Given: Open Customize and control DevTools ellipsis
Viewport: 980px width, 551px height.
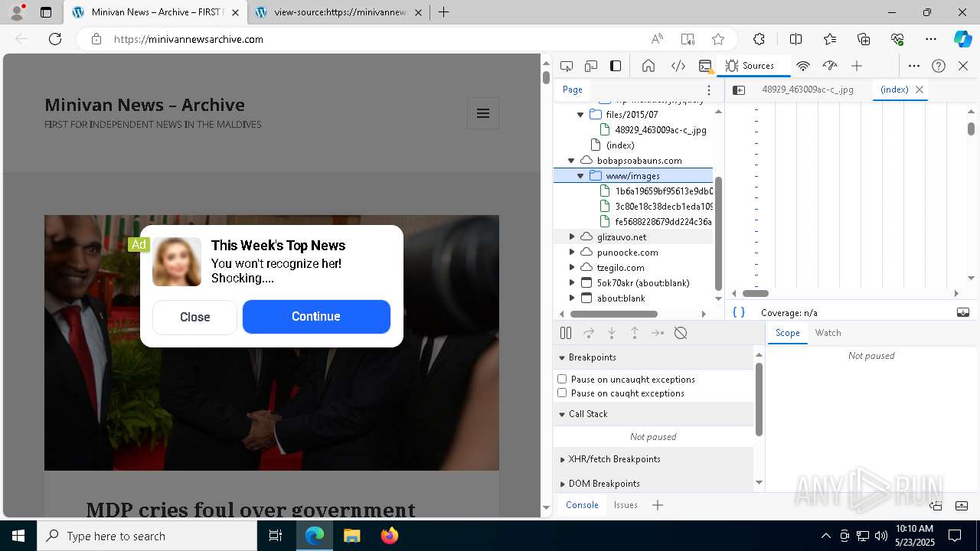Looking at the screenshot, I should [914, 66].
